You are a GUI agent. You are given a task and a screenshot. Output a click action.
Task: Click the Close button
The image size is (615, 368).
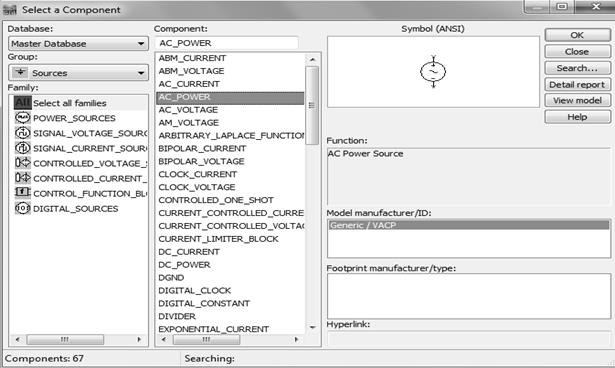(577, 52)
